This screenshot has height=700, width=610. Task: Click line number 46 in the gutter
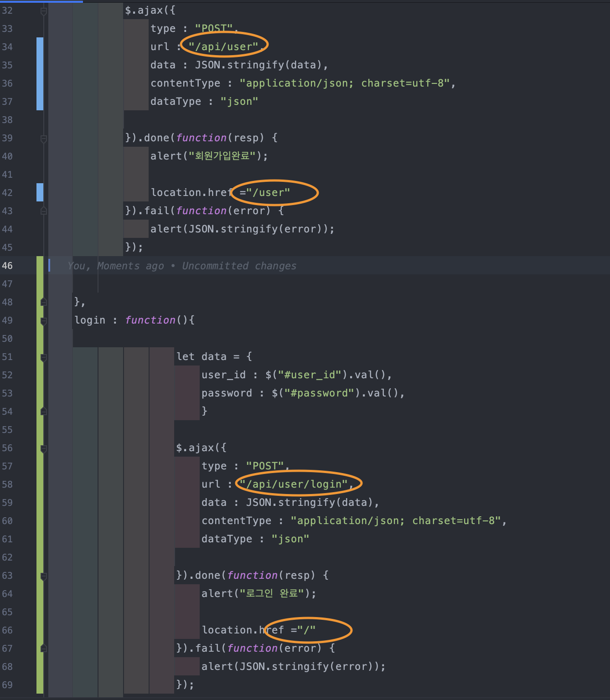point(7,266)
